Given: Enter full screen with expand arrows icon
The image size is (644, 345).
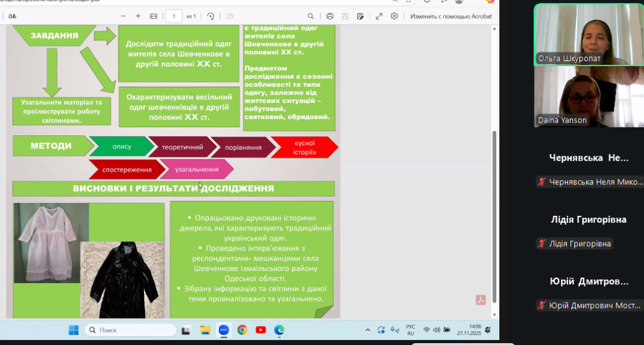Looking at the screenshot, I should (379, 16).
